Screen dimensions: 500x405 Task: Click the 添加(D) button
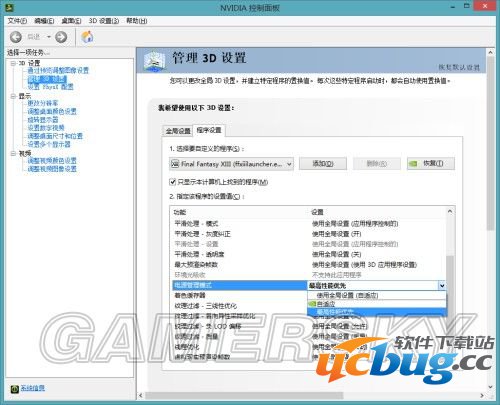point(323,163)
